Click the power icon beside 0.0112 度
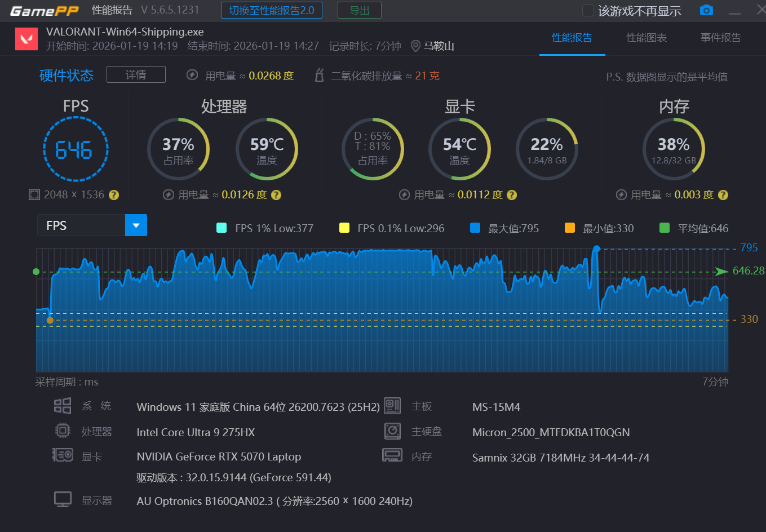 tap(404, 195)
